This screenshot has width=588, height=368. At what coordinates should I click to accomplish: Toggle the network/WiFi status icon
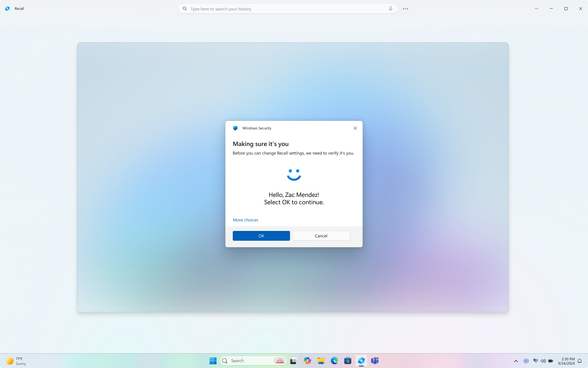535,361
